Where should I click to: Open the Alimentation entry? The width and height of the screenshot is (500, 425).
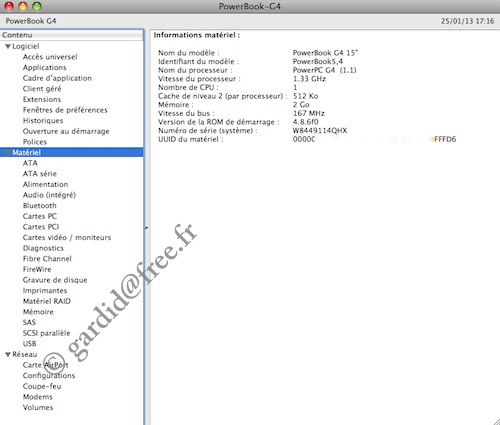(x=45, y=184)
